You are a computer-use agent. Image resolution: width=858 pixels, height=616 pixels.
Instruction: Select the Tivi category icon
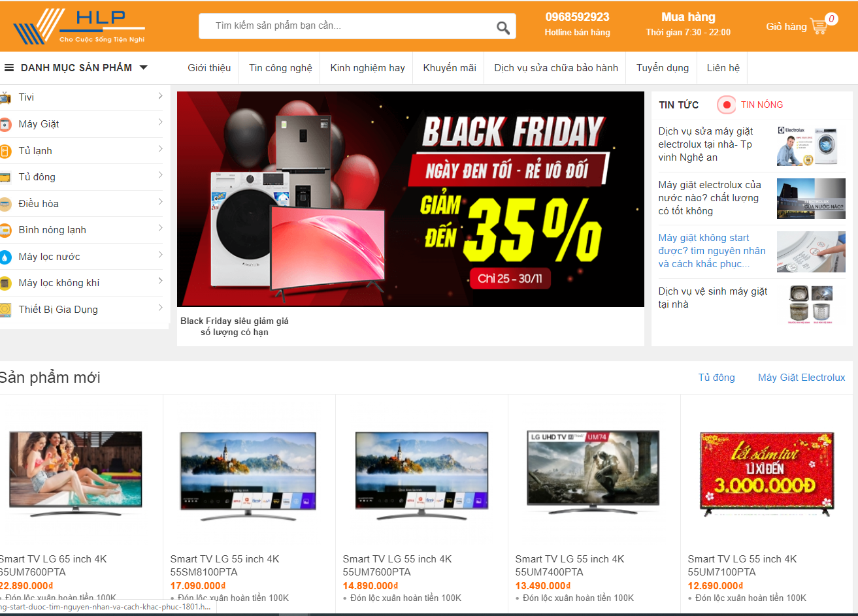pos(5,98)
